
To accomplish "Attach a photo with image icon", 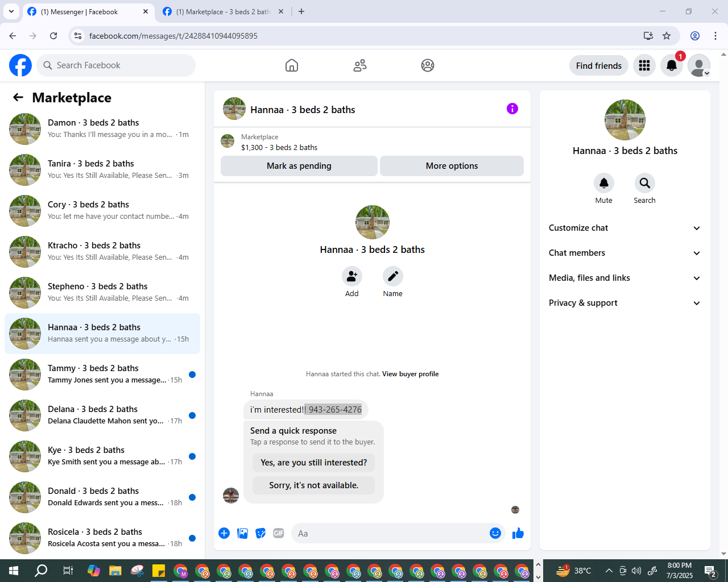I will click(243, 533).
